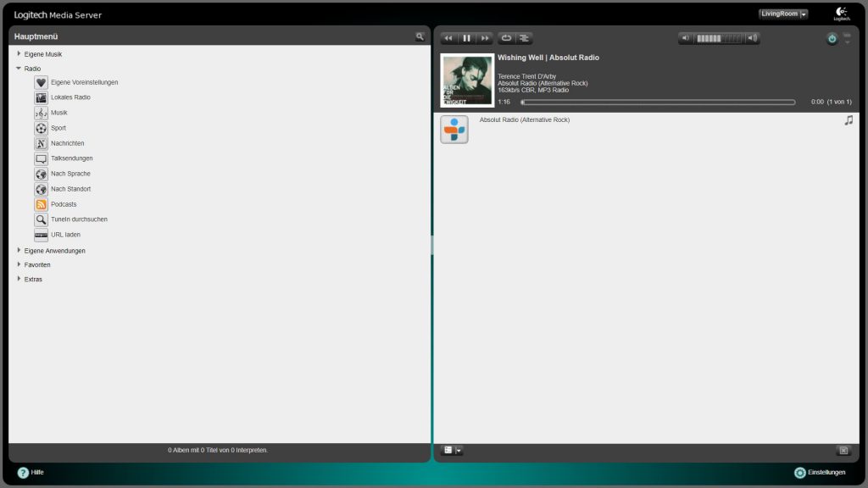Open the Sport soccer ball icon
This screenshot has height=488, width=868.
41,129
